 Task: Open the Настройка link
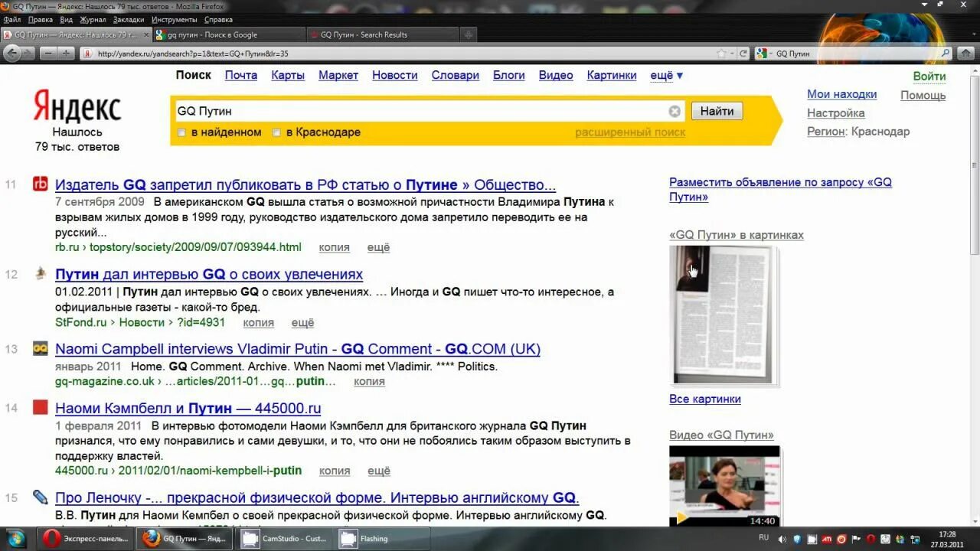(836, 112)
